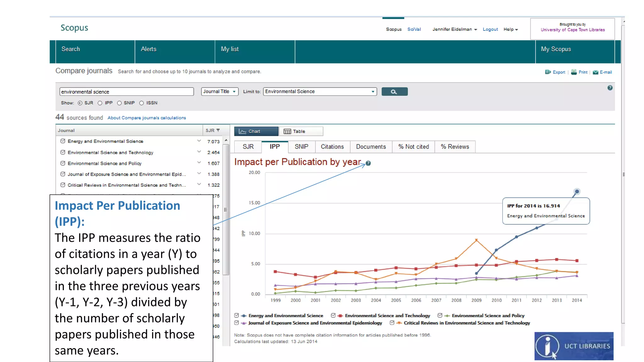
Task: Expand Environmental Science and Policy row chevron
Action: (199, 163)
